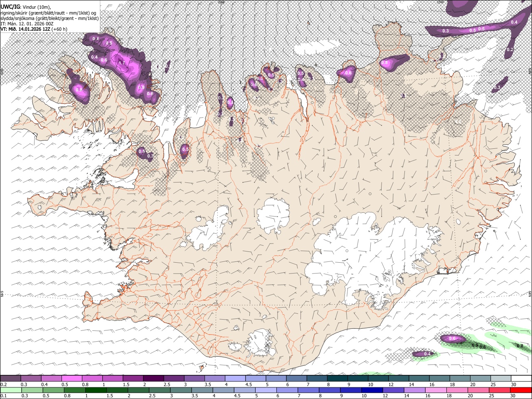Image resolution: width=532 pixels, height=399 pixels.
Task: Click the pale green bottom legend swatch at 0.1
Action: pos(10,390)
